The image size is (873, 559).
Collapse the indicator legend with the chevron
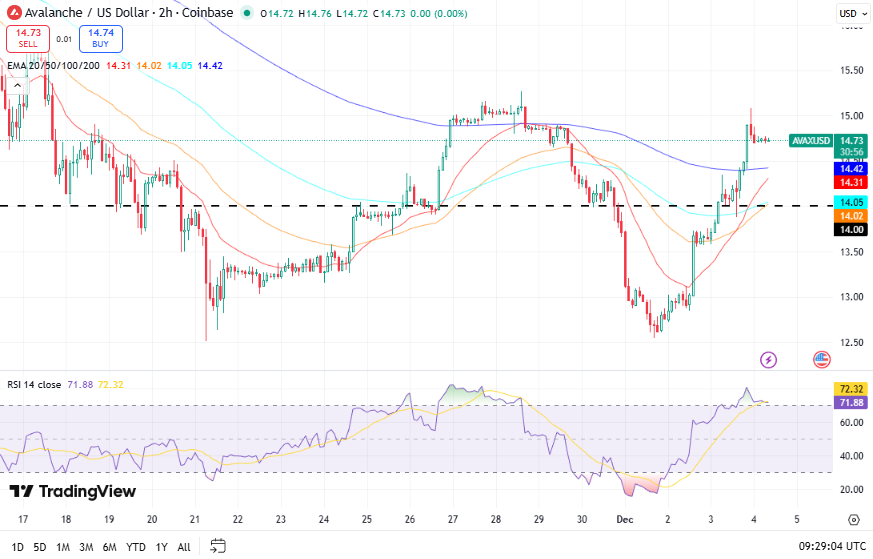pyautogui.click(x=17, y=85)
